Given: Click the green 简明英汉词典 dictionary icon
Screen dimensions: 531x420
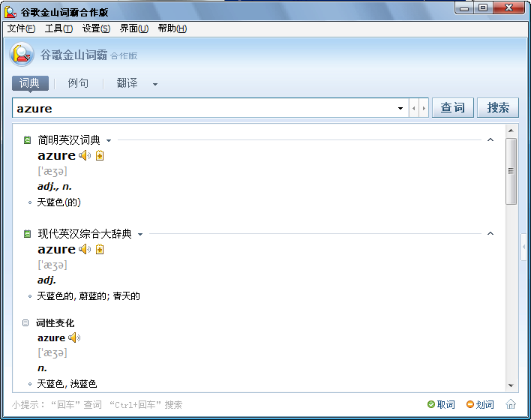Looking at the screenshot, I should [27, 140].
